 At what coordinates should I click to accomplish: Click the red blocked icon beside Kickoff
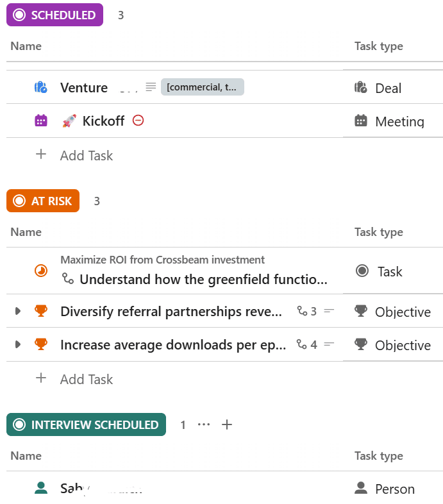tap(138, 120)
